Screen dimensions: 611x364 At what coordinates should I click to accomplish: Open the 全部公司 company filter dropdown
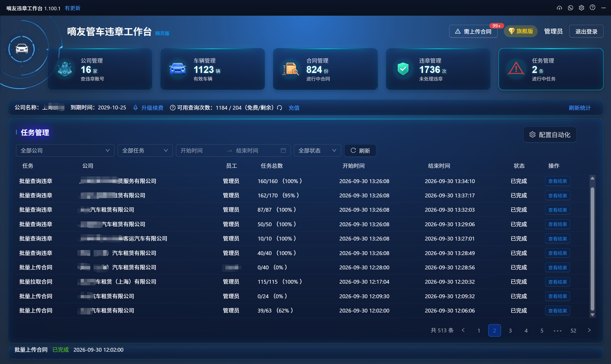(65, 150)
